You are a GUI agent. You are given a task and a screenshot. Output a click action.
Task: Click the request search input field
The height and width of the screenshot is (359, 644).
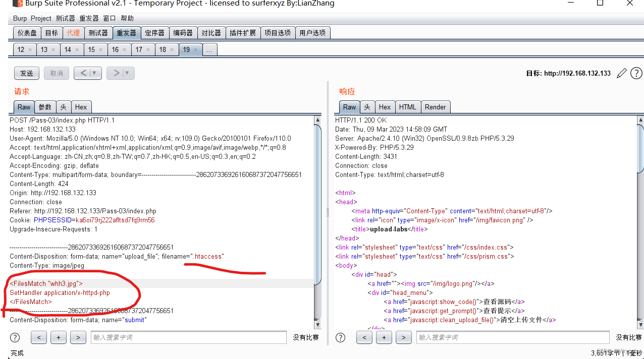(x=189, y=337)
